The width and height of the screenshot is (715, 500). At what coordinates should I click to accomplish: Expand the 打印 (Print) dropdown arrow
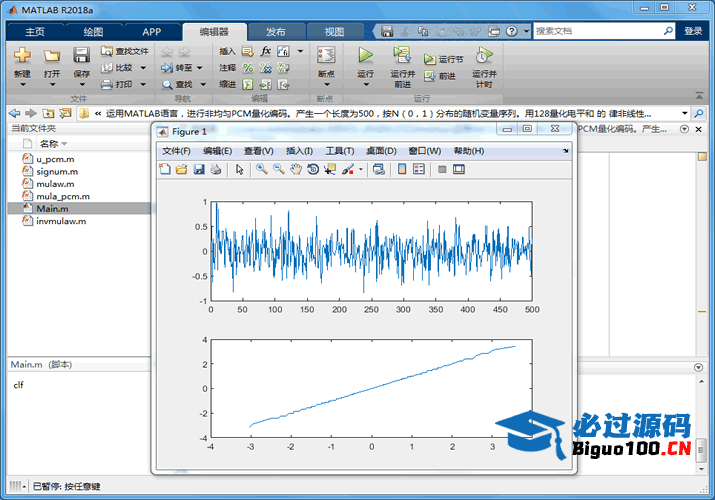(x=142, y=85)
